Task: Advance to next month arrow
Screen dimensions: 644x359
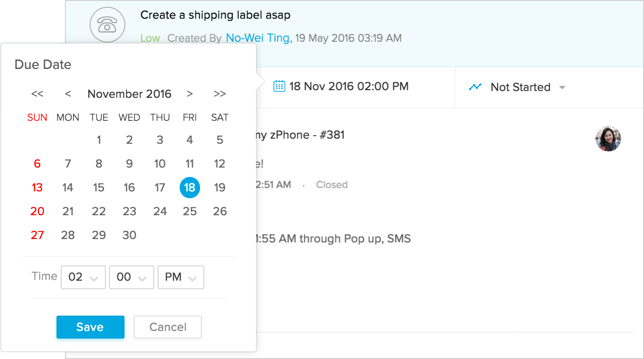Action: tap(189, 94)
